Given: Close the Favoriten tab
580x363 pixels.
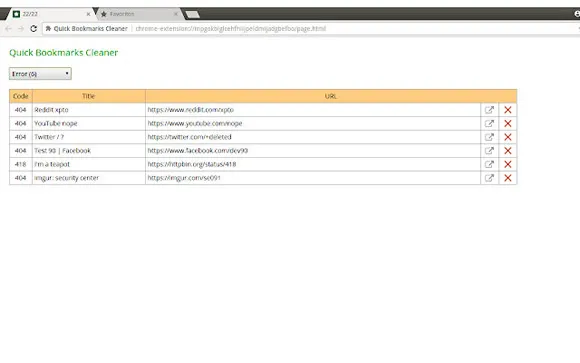Looking at the screenshot, I should tap(176, 14).
